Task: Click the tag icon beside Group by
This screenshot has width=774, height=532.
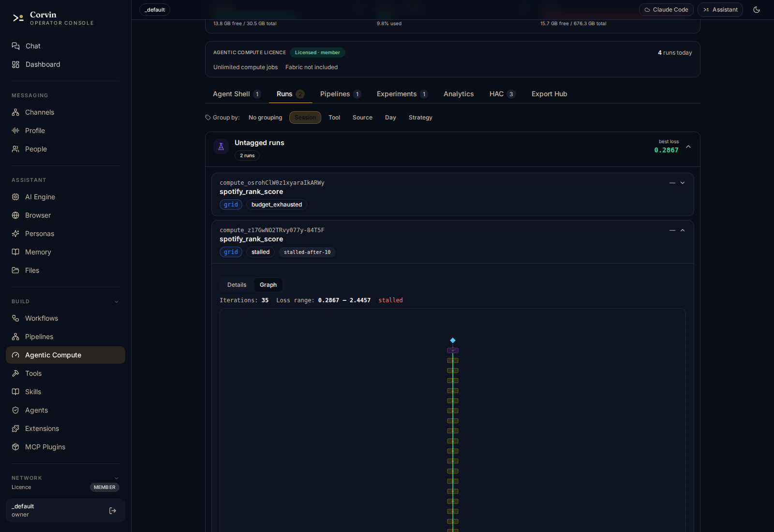Action: pyautogui.click(x=208, y=118)
